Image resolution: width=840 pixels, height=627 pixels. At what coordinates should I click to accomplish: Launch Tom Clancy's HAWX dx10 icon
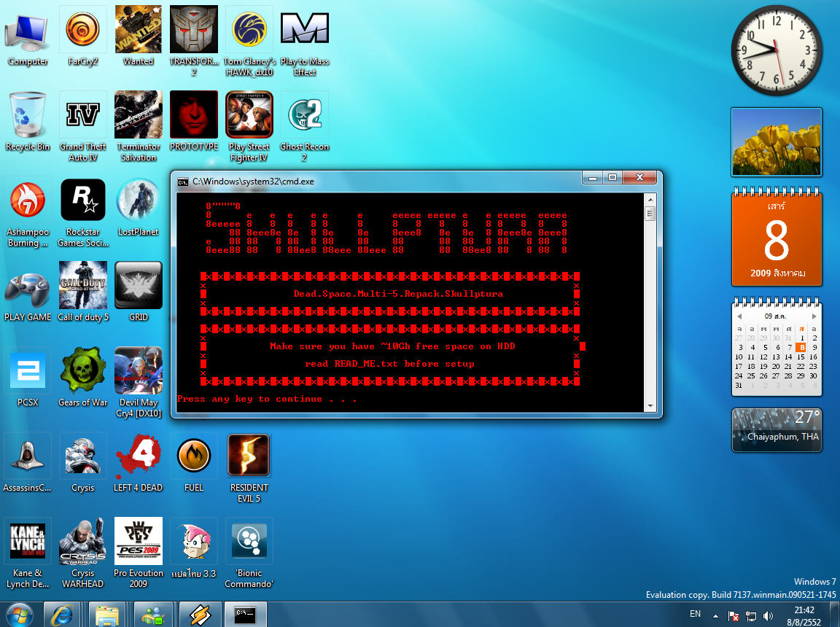point(249,41)
